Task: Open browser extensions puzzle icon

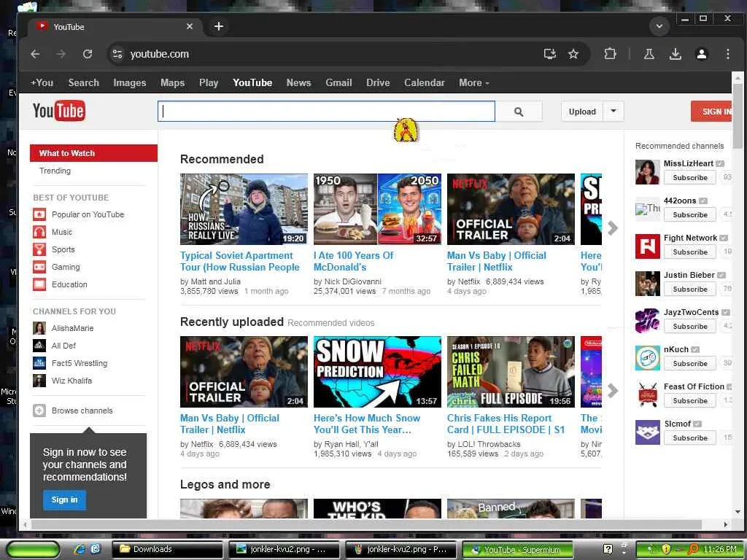Action: 610,54
